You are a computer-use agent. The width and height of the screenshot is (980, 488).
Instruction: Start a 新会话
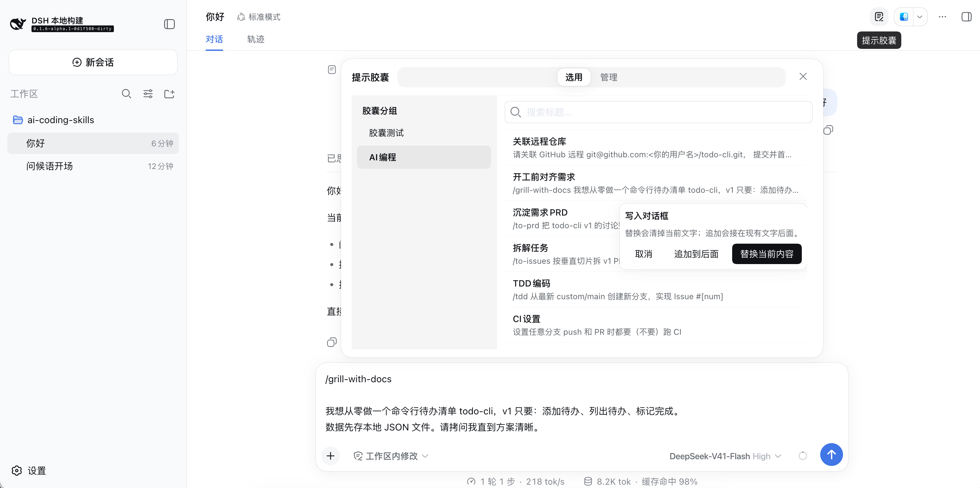(x=93, y=62)
